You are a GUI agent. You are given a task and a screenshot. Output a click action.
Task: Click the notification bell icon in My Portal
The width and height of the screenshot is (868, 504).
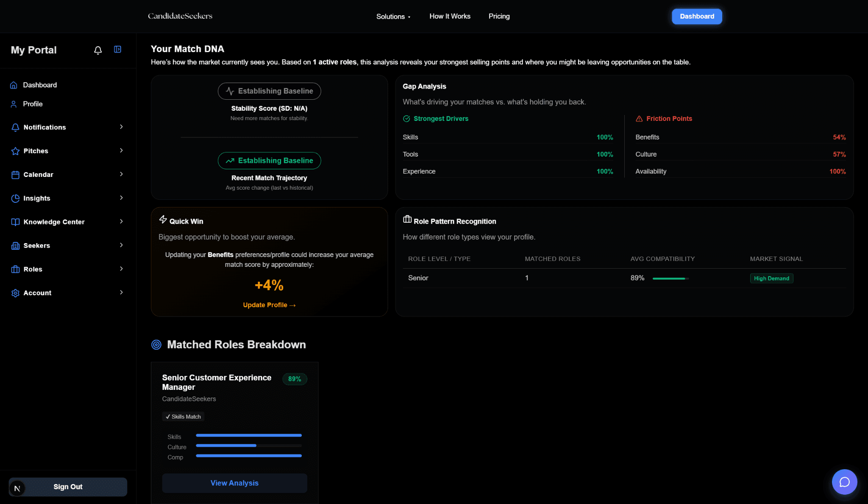[x=98, y=50]
